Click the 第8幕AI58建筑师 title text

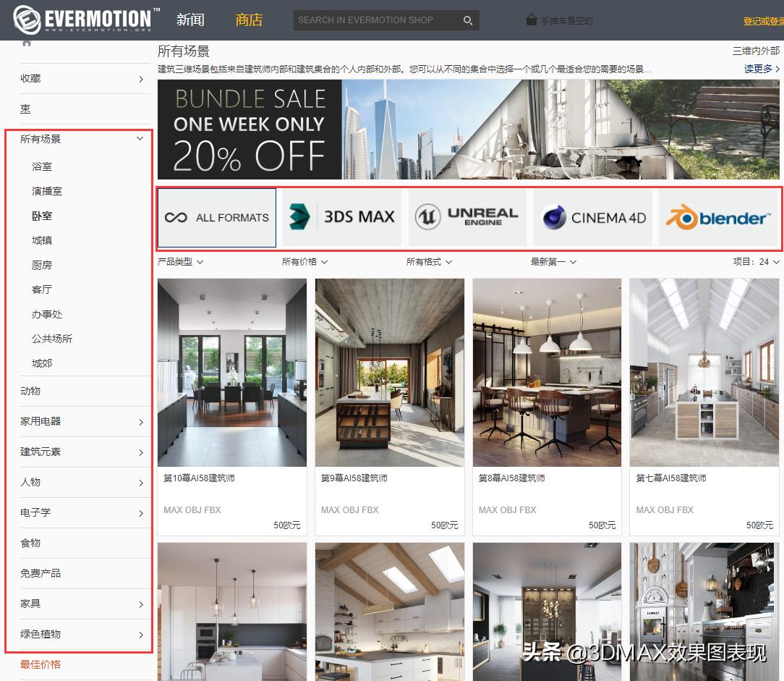click(x=511, y=478)
